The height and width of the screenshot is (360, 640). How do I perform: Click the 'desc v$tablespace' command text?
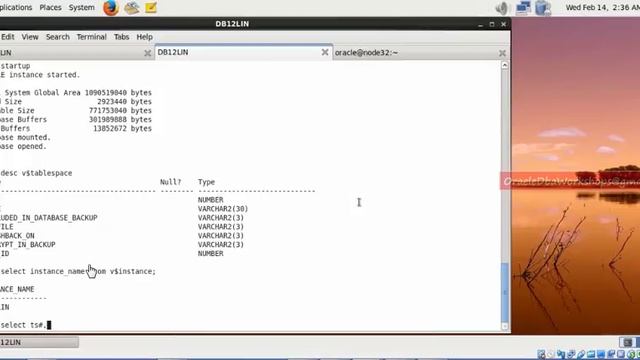click(x=36, y=173)
